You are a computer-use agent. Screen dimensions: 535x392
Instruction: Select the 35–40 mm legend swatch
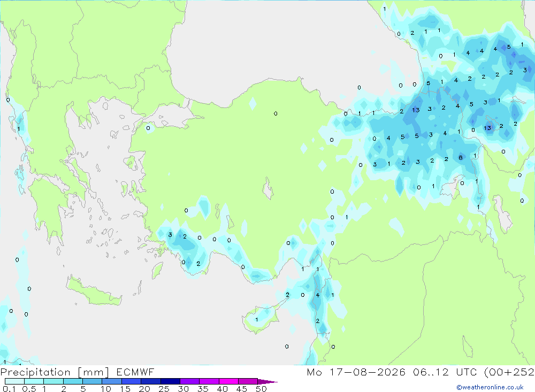coord(209,381)
